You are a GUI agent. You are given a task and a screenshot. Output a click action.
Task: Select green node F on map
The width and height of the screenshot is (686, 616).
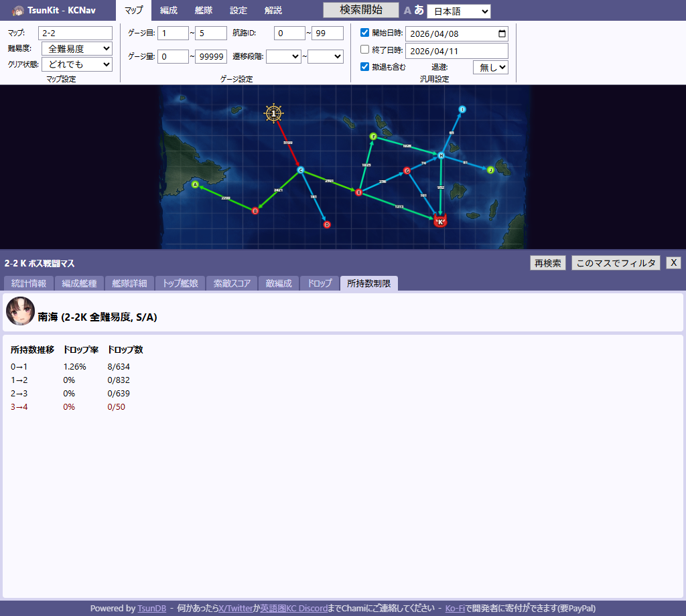pyautogui.click(x=373, y=137)
